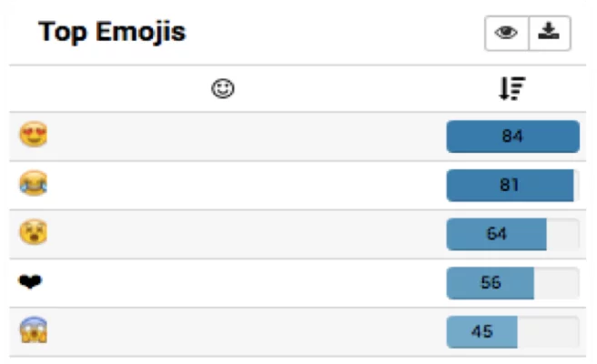
Task: Select the tears of joy emoji
Action: tap(34, 185)
